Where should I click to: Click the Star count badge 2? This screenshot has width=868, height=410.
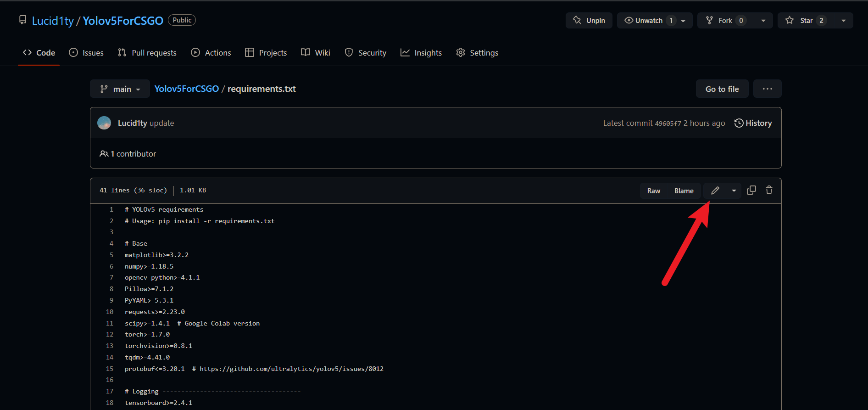pos(821,21)
